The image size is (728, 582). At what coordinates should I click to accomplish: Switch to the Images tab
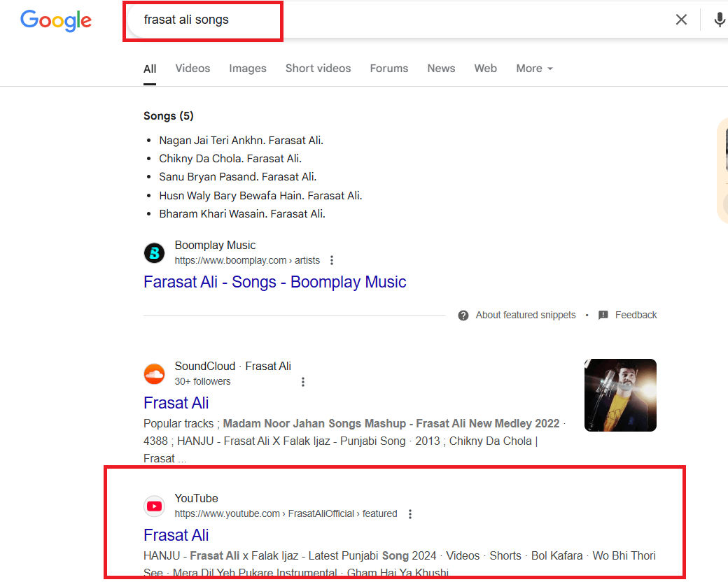pyautogui.click(x=248, y=69)
